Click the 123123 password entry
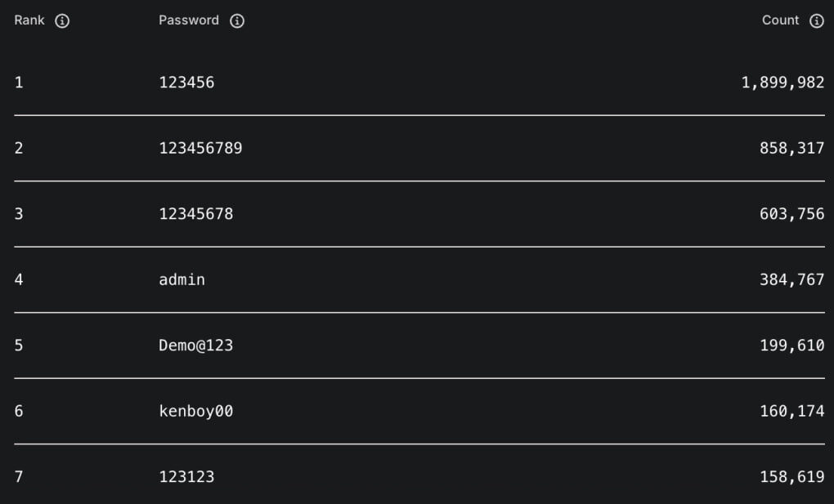The width and height of the screenshot is (834, 504). [x=186, y=476]
